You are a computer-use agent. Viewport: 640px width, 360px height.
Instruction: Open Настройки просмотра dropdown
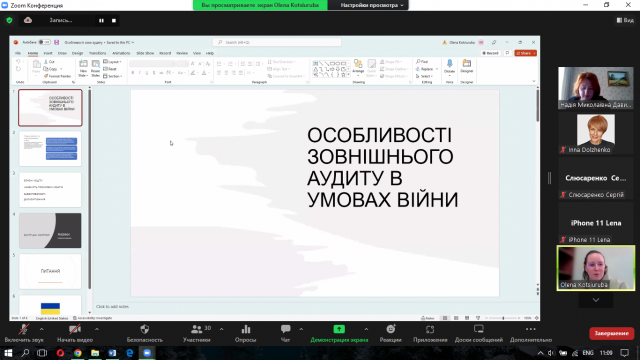[x=372, y=5]
